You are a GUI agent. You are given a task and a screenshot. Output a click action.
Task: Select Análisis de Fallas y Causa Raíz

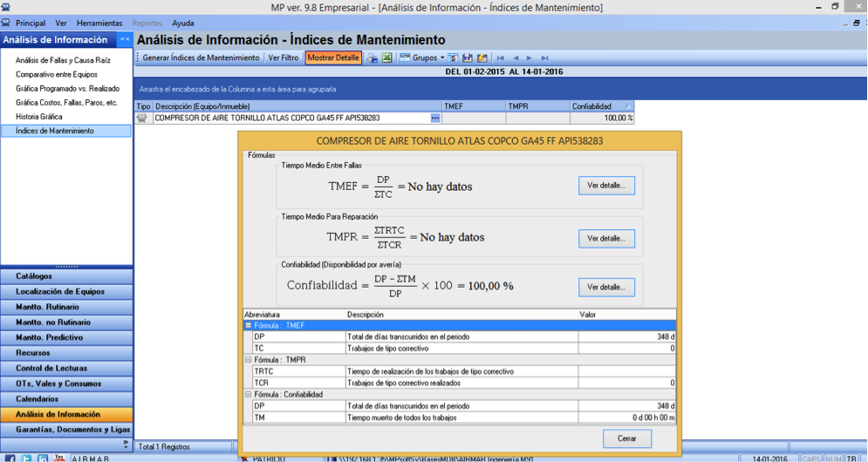pos(63,60)
